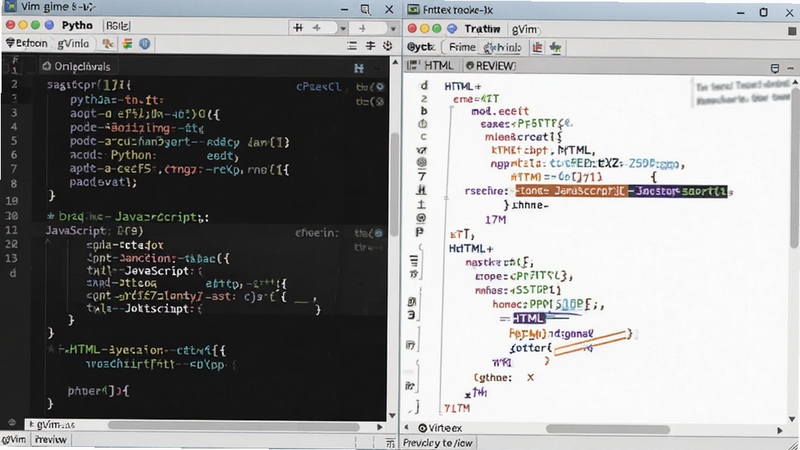Click the X after Cgthoe: in right editor
The height and width of the screenshot is (450, 800).
click(x=531, y=378)
